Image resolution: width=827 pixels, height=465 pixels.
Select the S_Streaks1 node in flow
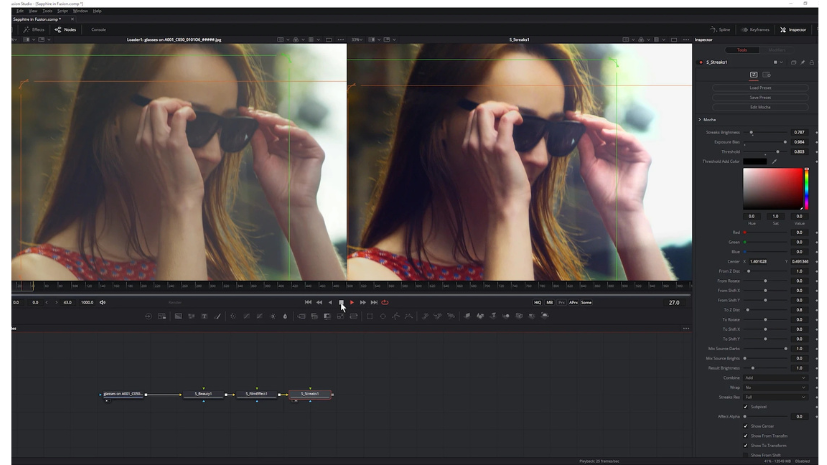pyautogui.click(x=310, y=394)
